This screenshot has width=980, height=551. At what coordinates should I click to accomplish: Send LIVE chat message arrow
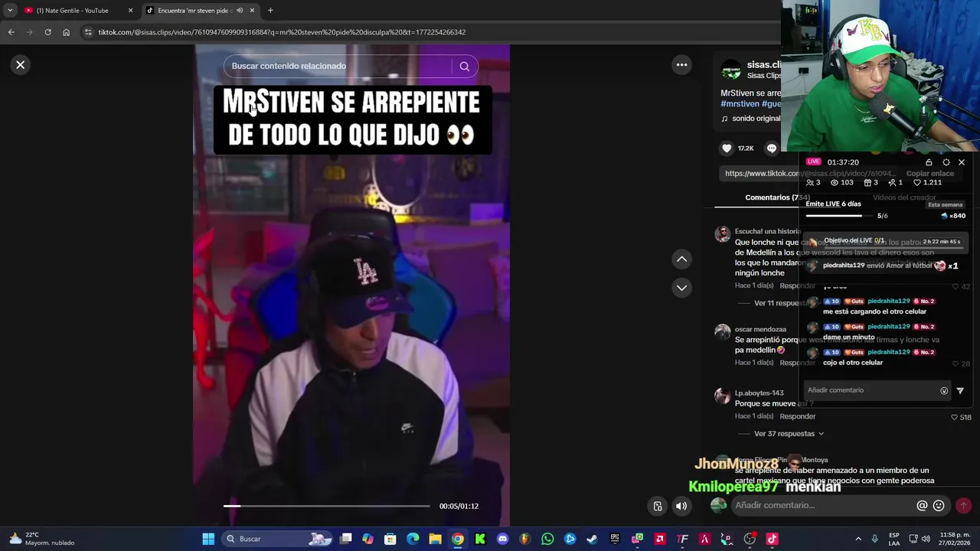click(960, 390)
